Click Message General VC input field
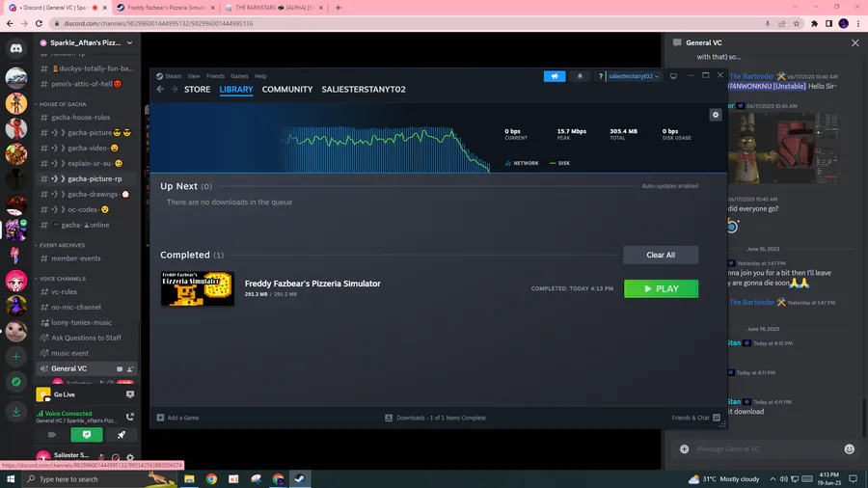Viewport: 868px width, 488px height. pyautogui.click(x=766, y=449)
